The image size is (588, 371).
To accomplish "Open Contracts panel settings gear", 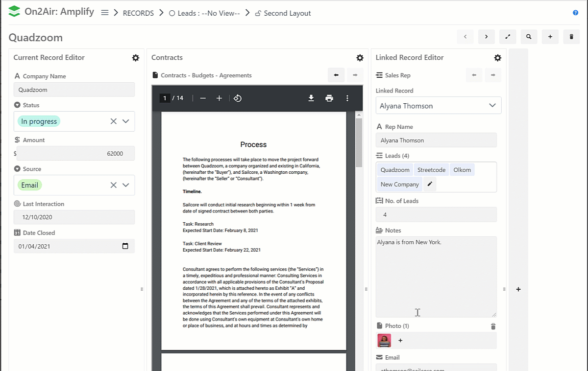I will coord(360,58).
